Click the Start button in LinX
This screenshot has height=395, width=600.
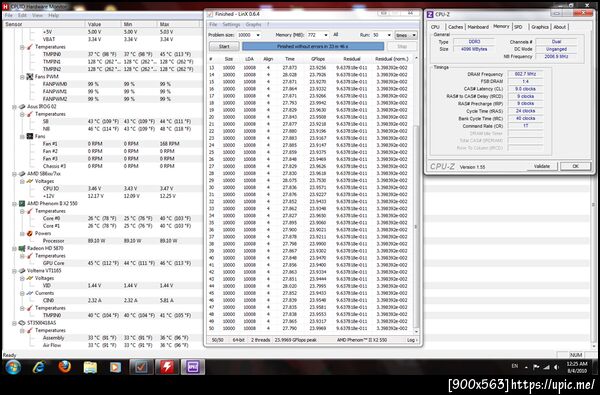click(224, 46)
